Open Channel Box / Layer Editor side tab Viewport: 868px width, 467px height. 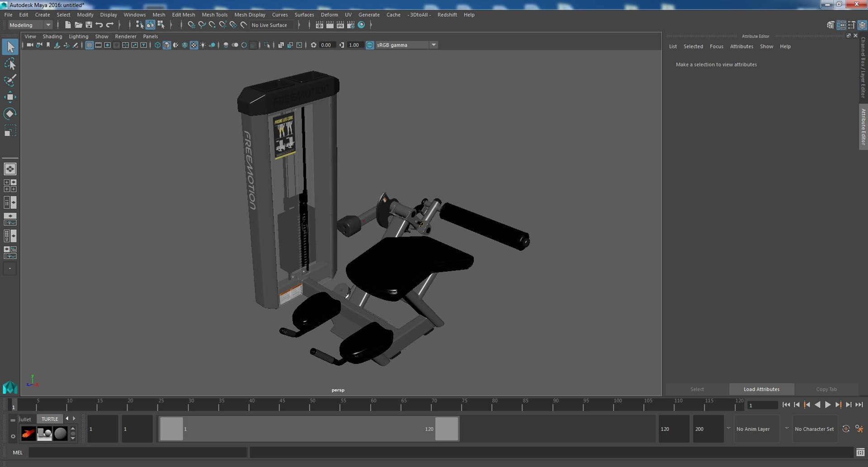(863, 68)
